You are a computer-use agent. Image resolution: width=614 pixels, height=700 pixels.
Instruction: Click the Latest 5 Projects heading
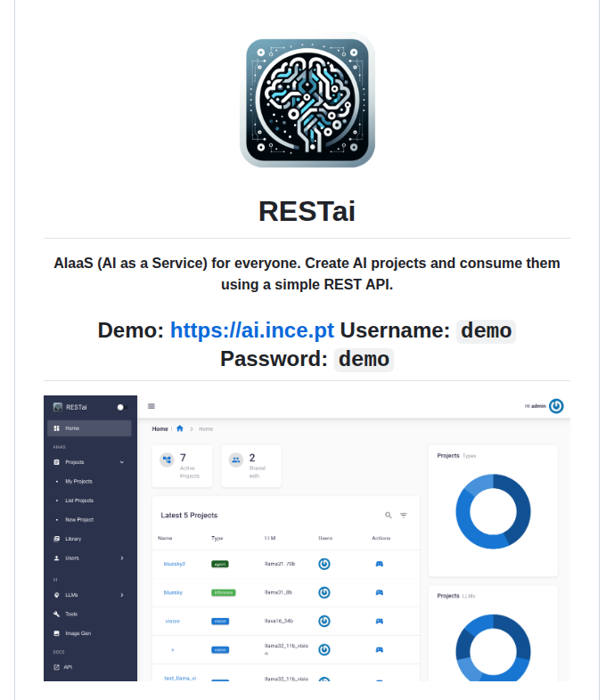pos(189,515)
